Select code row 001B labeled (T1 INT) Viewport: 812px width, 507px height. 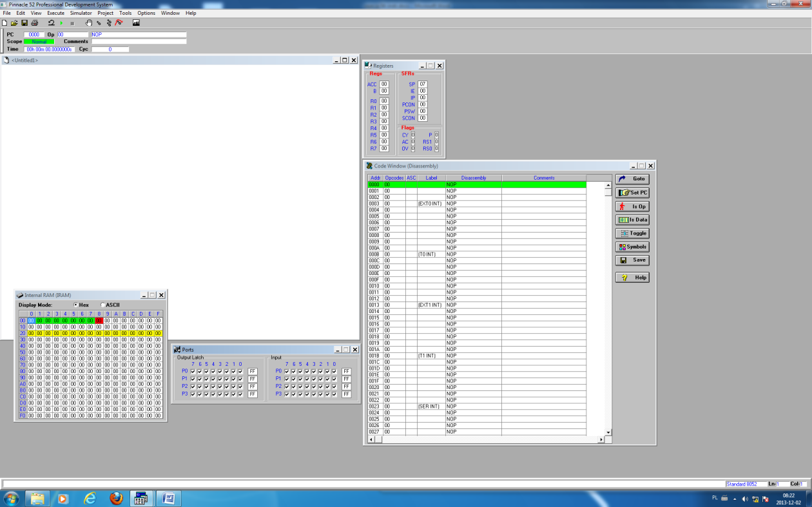click(x=477, y=356)
